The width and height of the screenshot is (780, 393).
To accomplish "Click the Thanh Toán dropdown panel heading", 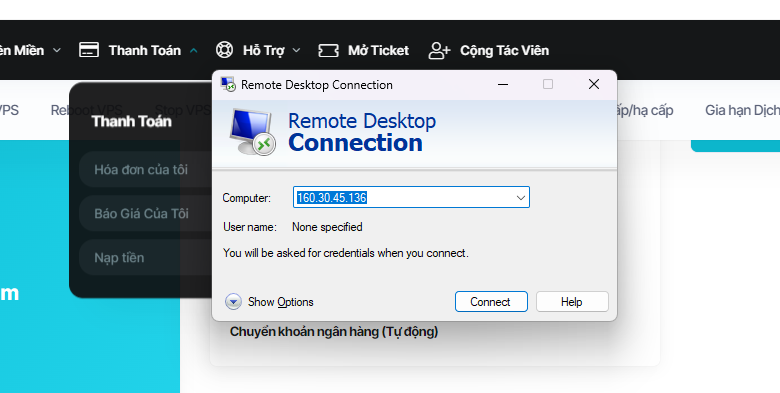I will coord(131,121).
